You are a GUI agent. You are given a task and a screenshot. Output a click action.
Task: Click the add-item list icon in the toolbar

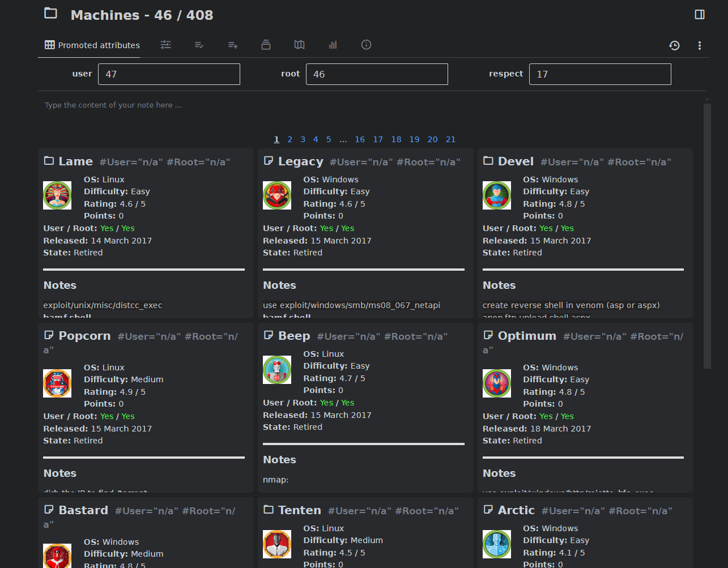tap(232, 45)
